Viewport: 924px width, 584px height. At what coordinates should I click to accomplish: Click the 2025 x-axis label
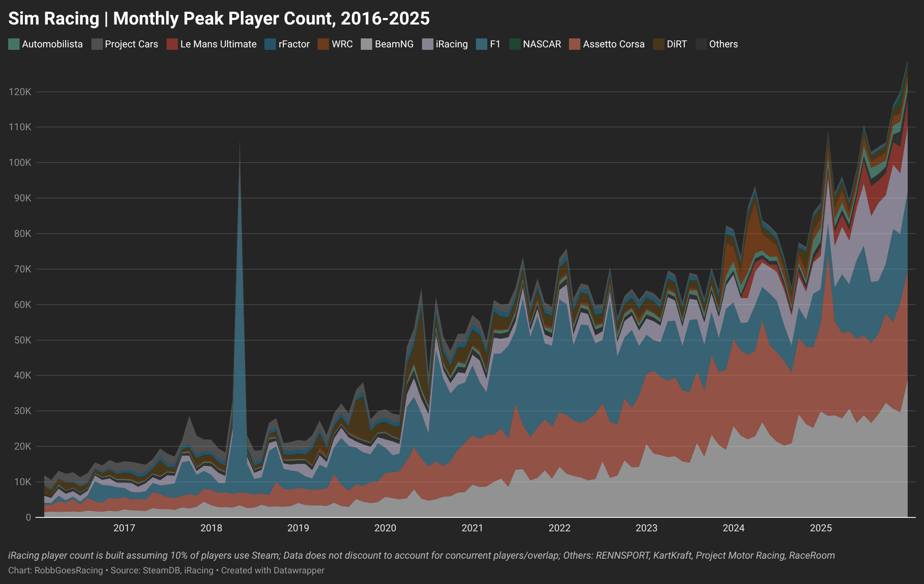(x=821, y=528)
